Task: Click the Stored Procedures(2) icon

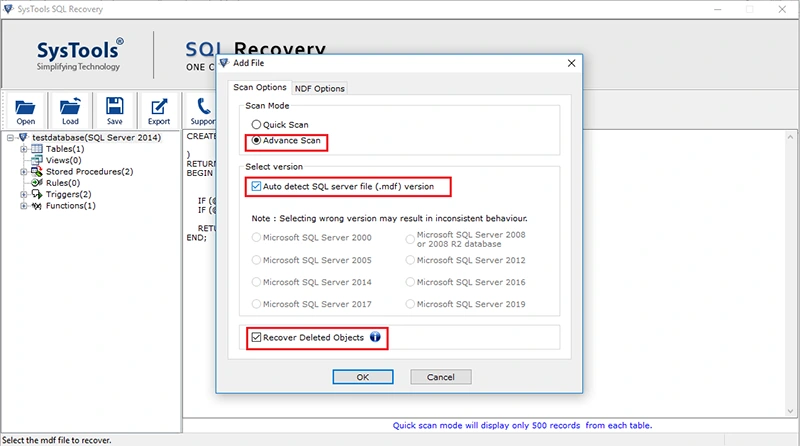Action: [x=37, y=171]
